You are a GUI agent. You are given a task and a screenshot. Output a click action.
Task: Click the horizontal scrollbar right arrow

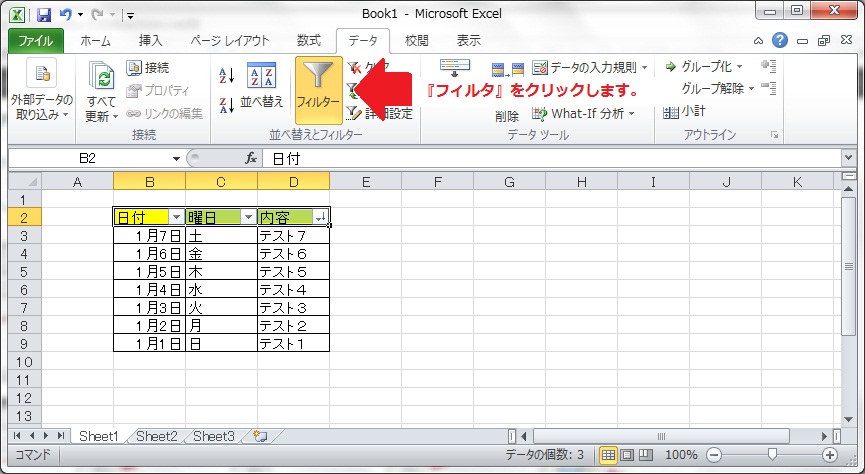coord(825,436)
